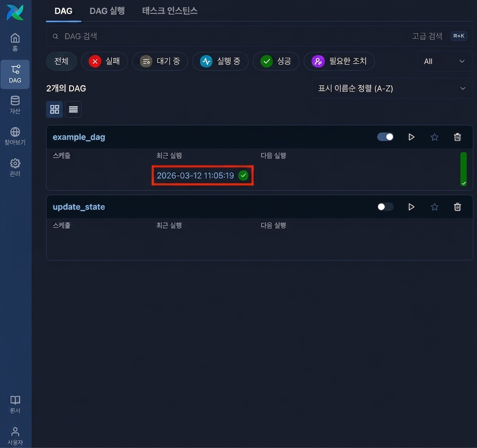Screen dimensions: 477x448
Task: Switch to DAG 실행 tab
Action: click(107, 11)
